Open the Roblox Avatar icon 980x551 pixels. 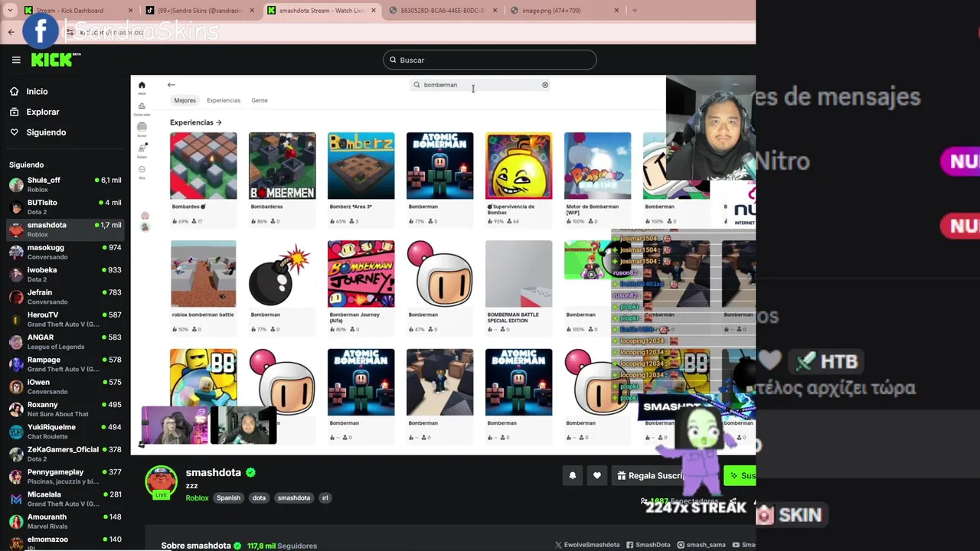(x=142, y=126)
